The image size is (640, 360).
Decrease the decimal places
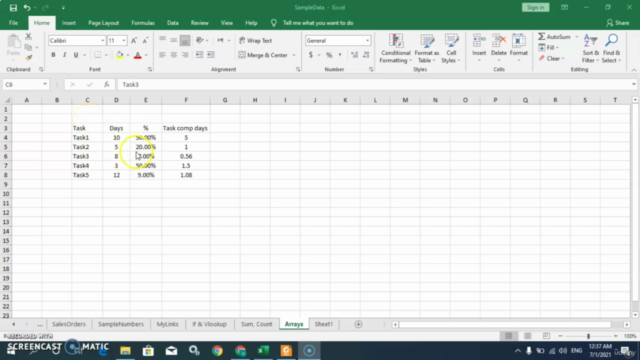tap(366, 55)
